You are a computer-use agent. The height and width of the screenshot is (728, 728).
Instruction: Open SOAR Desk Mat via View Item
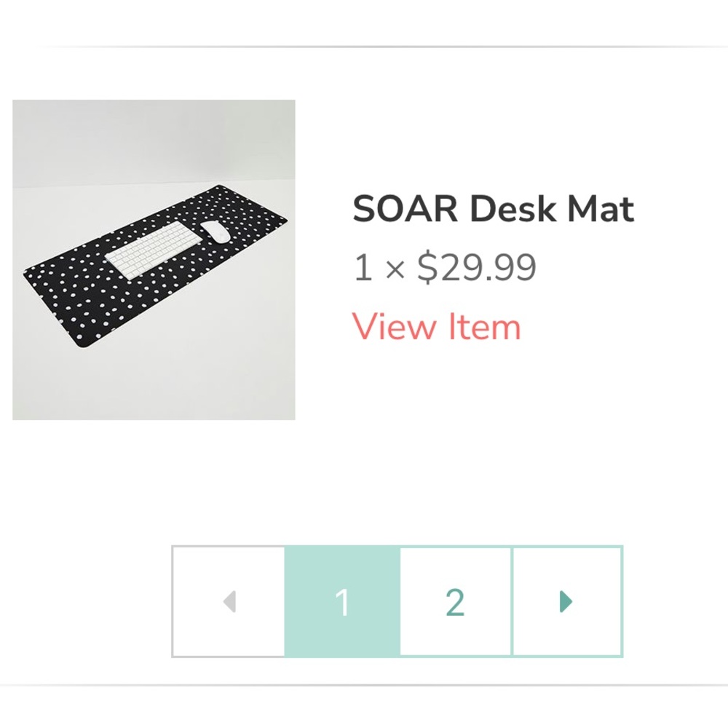[x=435, y=326]
